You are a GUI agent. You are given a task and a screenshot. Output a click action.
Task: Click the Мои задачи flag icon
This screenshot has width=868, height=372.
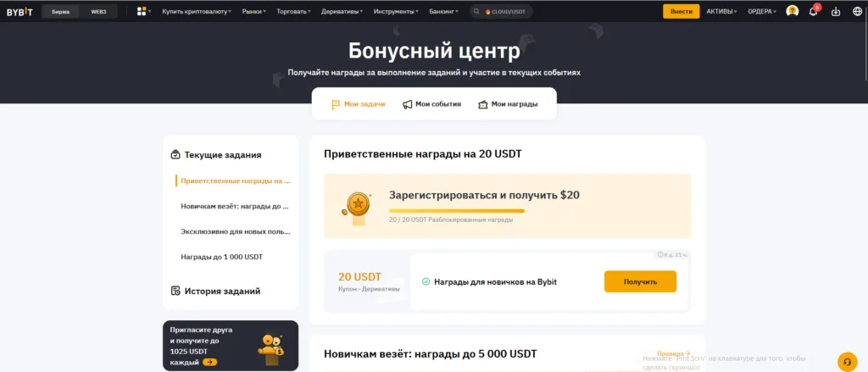click(336, 103)
